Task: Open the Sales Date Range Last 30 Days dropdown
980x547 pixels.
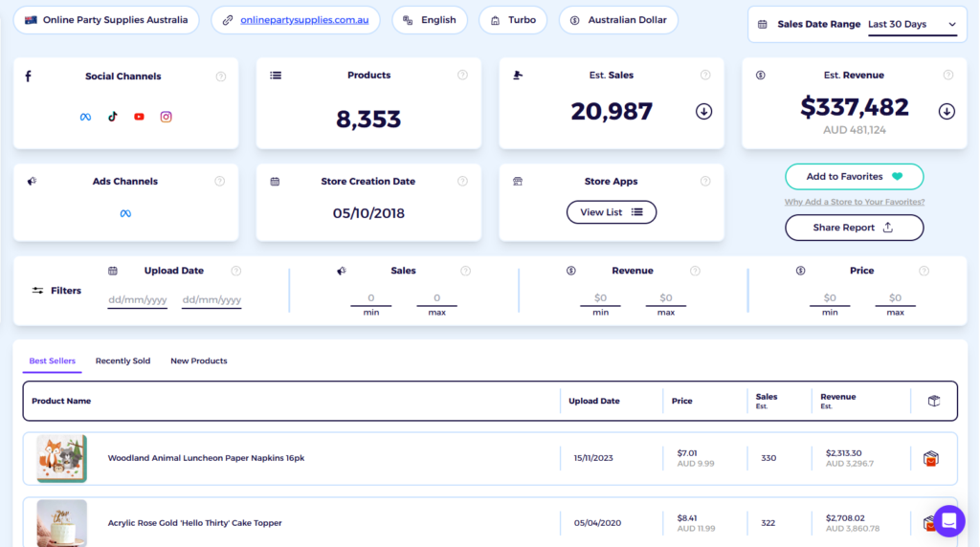Action: [912, 25]
